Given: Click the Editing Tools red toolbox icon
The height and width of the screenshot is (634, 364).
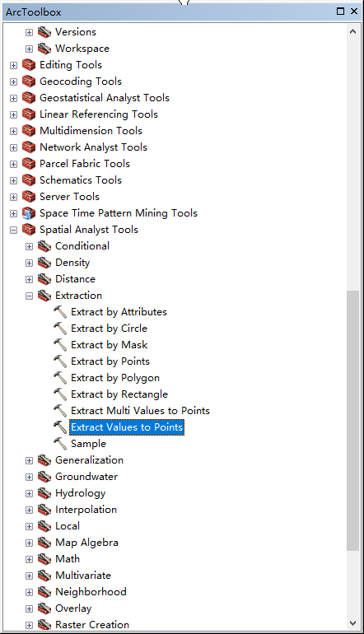Looking at the screenshot, I should click(x=29, y=65).
